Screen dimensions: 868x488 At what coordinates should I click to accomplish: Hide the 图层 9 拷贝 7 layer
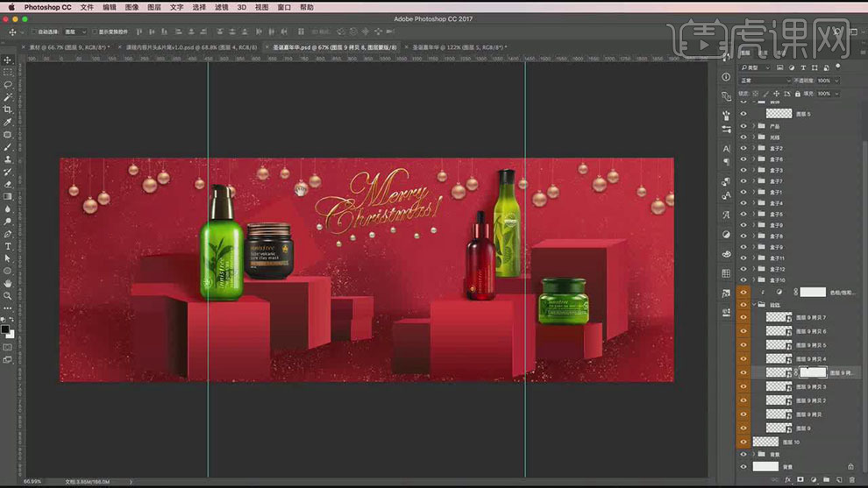tap(743, 317)
